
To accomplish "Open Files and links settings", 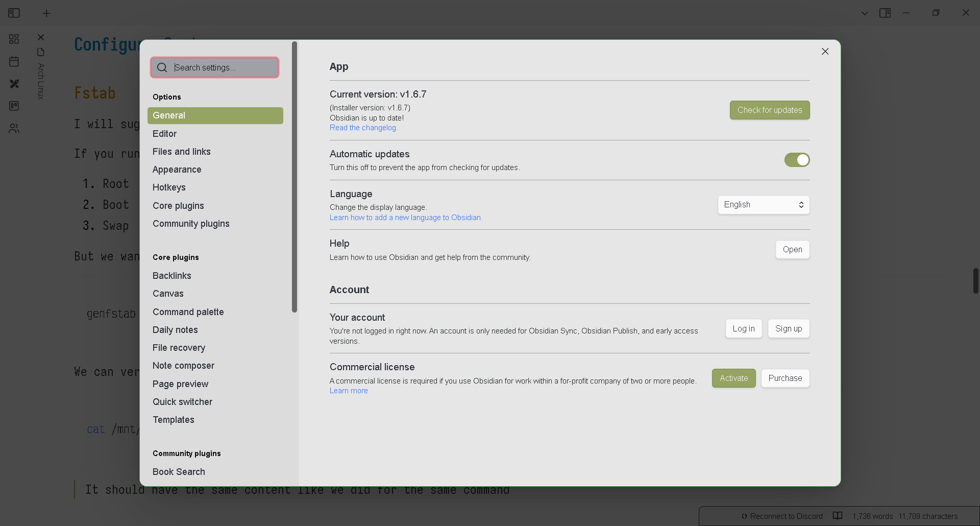I will pyautogui.click(x=215, y=152).
